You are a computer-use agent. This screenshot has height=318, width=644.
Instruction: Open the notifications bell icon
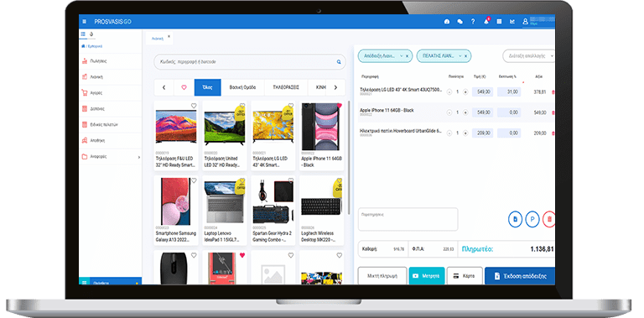click(486, 21)
